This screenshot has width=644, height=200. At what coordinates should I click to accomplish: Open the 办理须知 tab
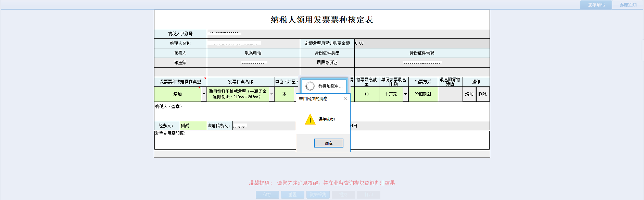tap(628, 5)
